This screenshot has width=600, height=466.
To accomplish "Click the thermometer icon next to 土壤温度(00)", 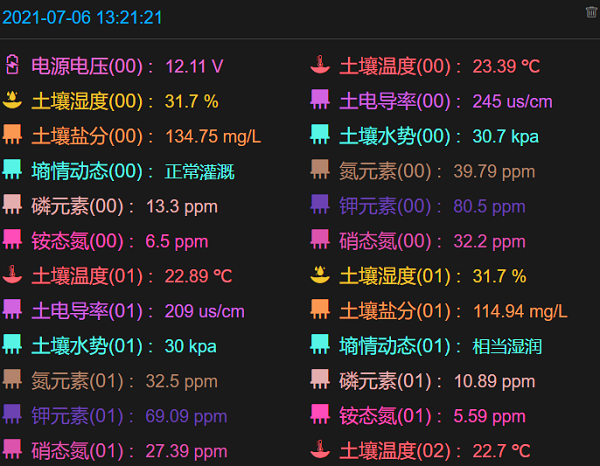I will click(x=319, y=66).
